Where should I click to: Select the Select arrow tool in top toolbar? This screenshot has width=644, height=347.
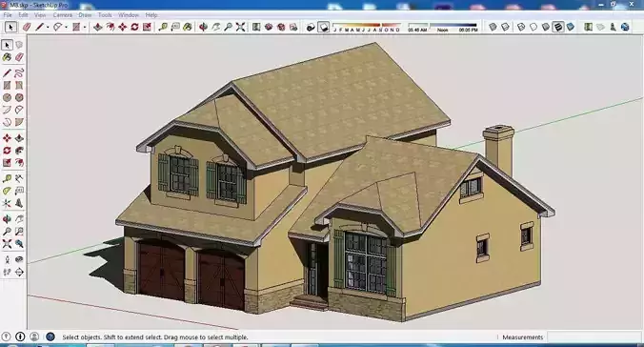click(10, 27)
